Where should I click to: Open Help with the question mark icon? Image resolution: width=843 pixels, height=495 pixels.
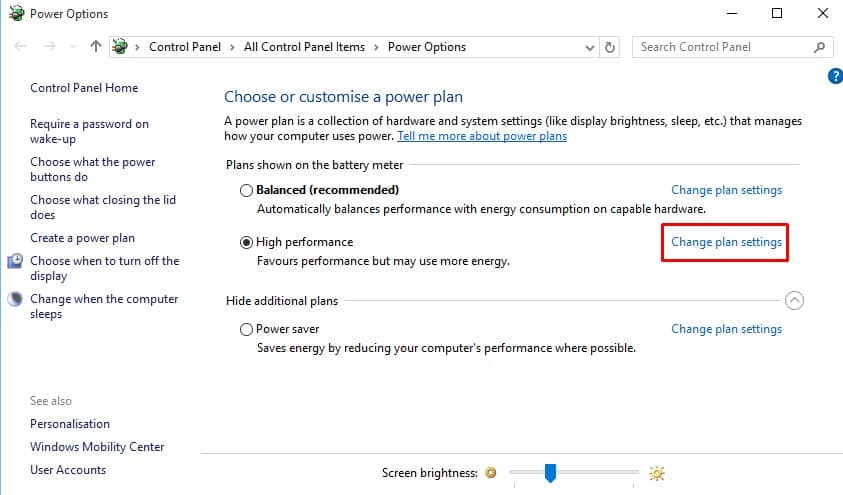(835, 76)
